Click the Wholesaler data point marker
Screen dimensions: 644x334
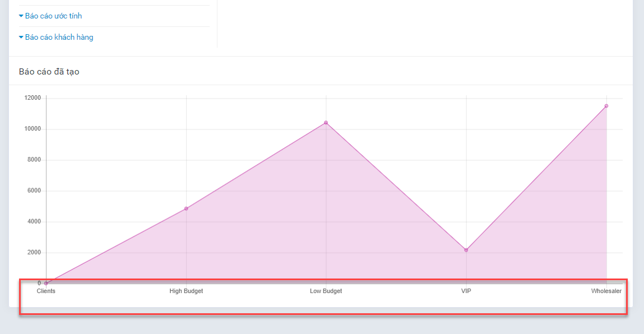tap(606, 106)
